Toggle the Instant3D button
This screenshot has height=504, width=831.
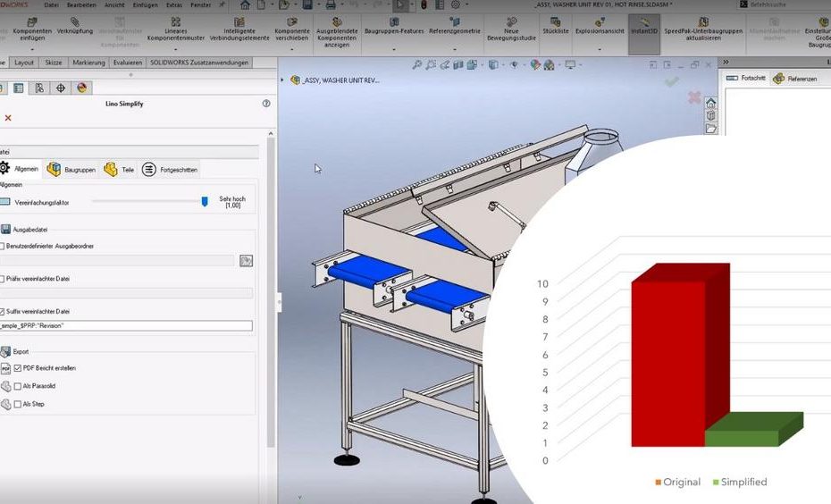643,31
